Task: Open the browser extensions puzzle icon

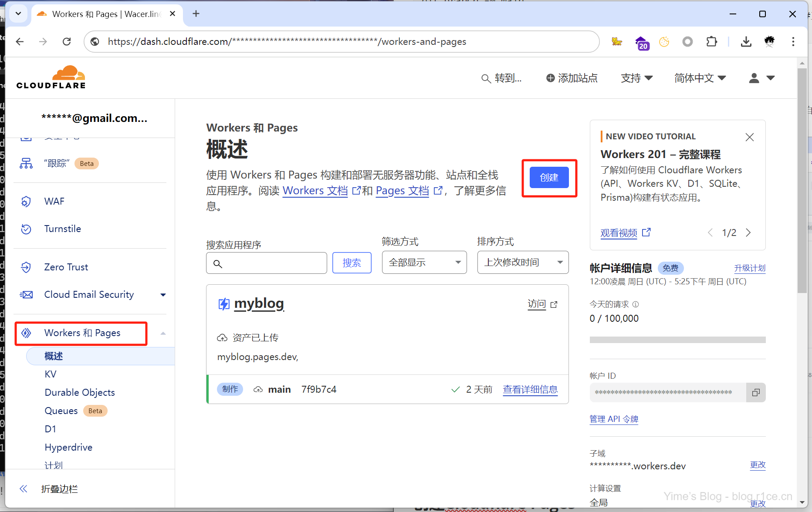Action: (711, 42)
